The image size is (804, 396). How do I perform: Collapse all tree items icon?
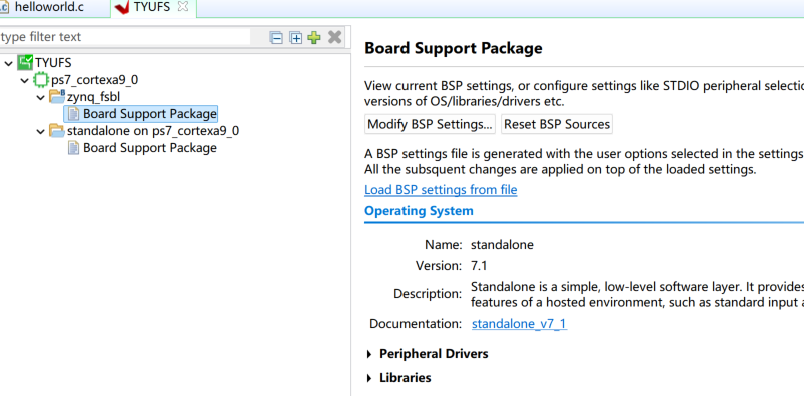(x=276, y=37)
